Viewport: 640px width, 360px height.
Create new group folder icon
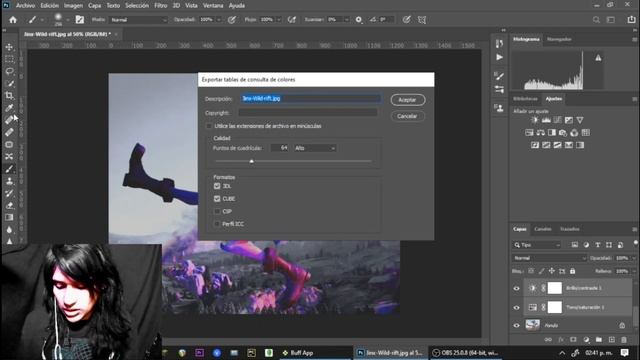598,340
